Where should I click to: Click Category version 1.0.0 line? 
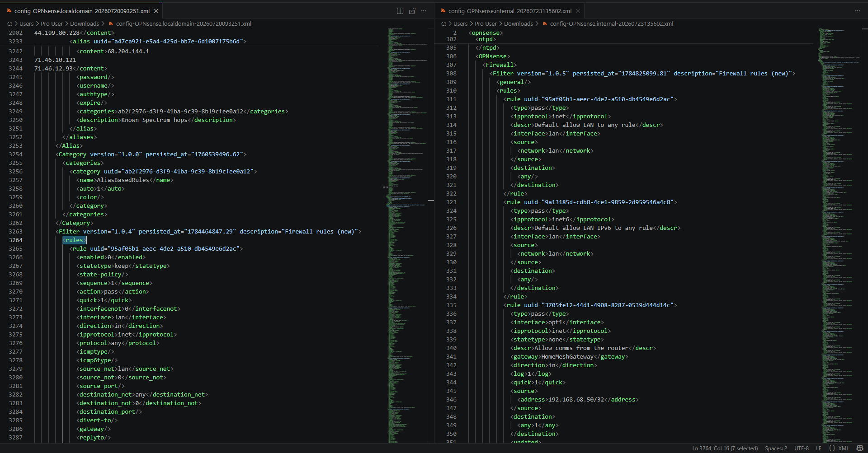151,154
